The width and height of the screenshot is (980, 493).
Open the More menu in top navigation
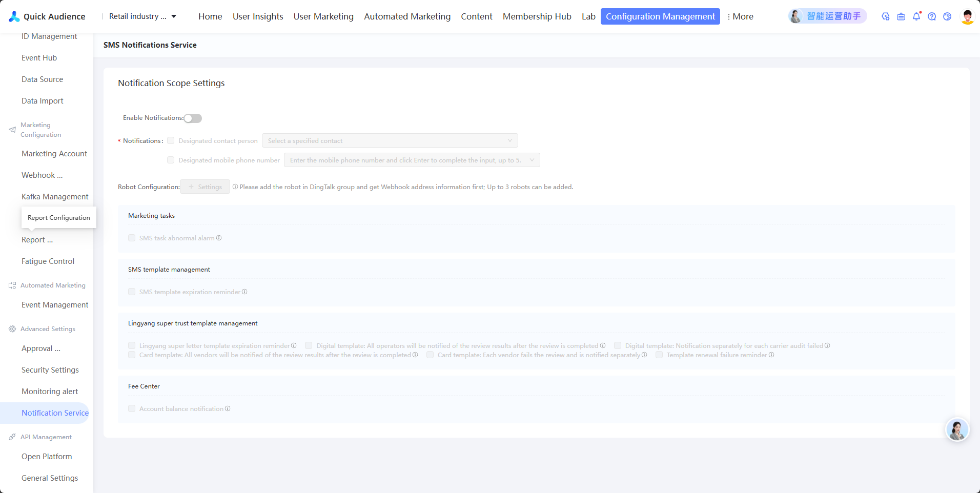pos(740,16)
